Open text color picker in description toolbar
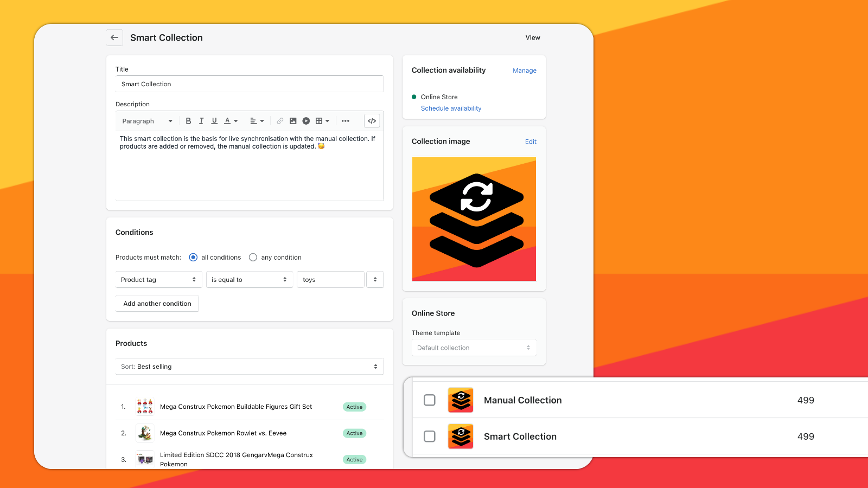Image resolution: width=868 pixels, height=488 pixels. [231, 121]
